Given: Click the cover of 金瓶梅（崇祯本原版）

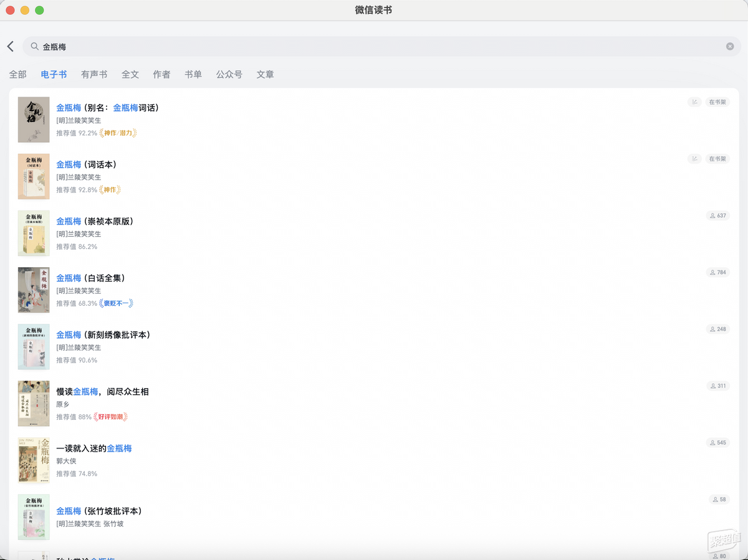Looking at the screenshot, I should pos(34,233).
